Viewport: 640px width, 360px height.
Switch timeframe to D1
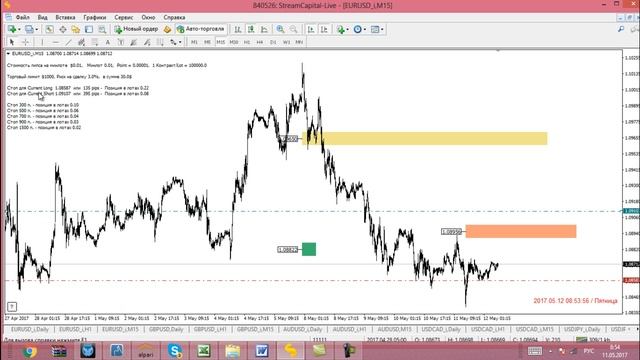(x=273, y=42)
